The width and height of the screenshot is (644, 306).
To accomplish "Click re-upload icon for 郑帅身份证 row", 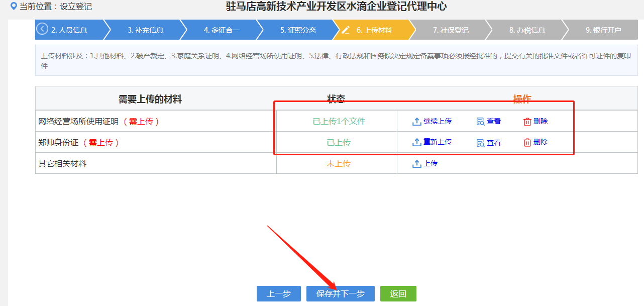I will click(x=416, y=142).
